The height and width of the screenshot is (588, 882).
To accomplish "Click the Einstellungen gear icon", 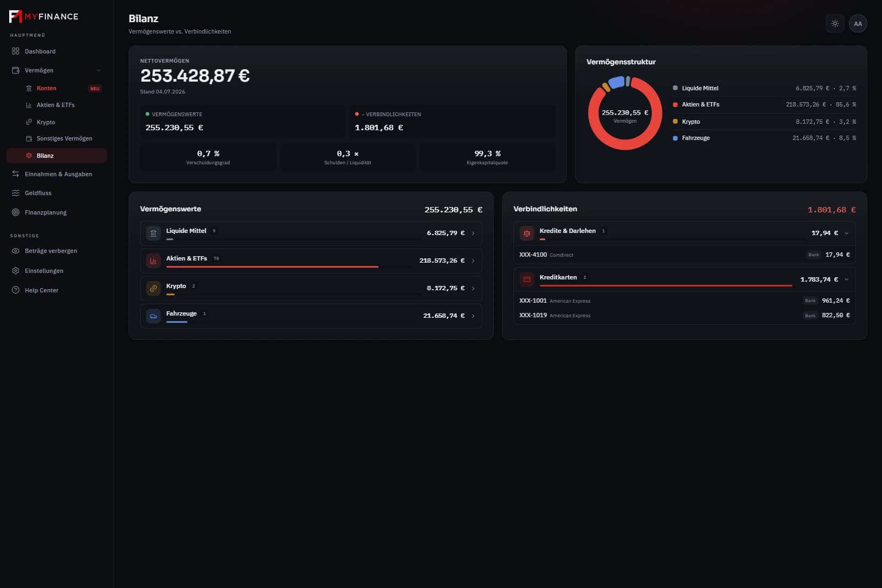I will point(16,271).
